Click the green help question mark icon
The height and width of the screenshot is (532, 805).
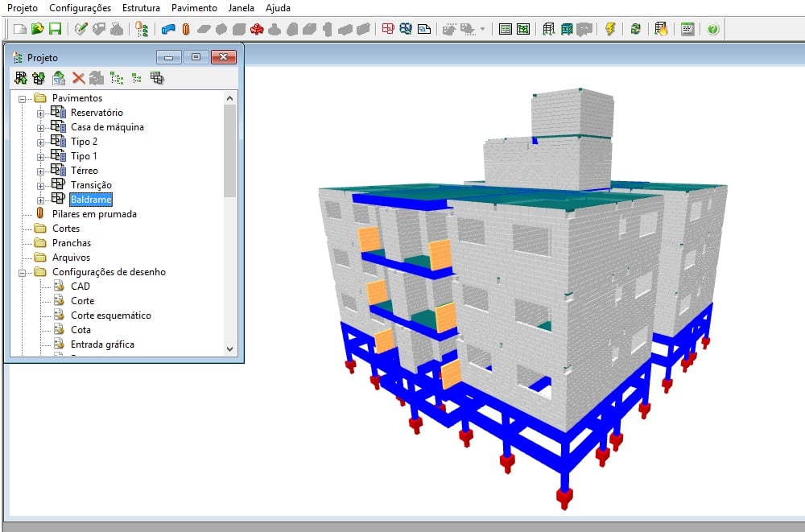click(x=712, y=29)
